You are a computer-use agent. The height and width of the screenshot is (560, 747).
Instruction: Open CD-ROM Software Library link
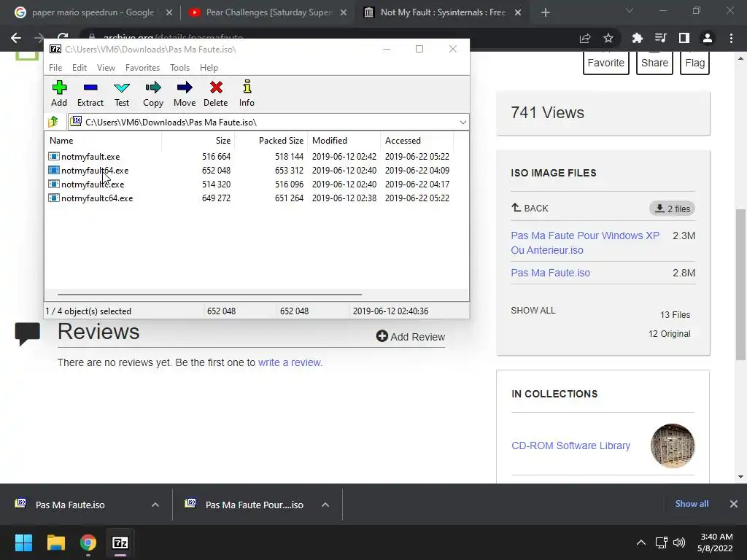[570, 446]
